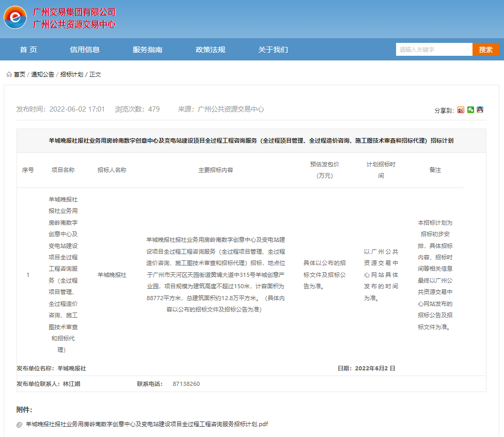This screenshot has width=504, height=437.
Task: Share to Weibo via the red icon
Action: [x=461, y=110]
